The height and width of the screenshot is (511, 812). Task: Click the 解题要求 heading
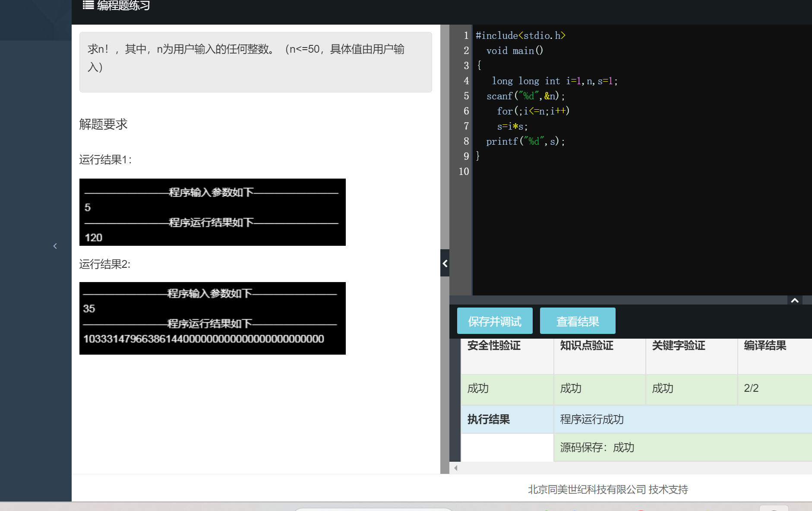pyautogui.click(x=103, y=124)
